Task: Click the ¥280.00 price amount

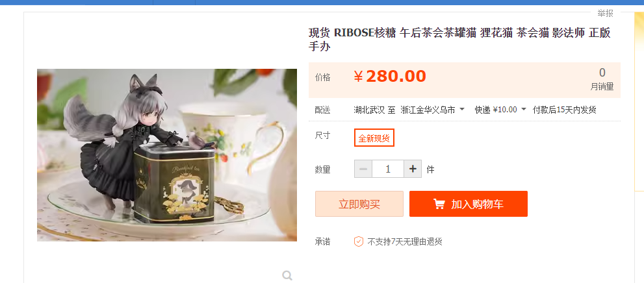Action: 390,77
